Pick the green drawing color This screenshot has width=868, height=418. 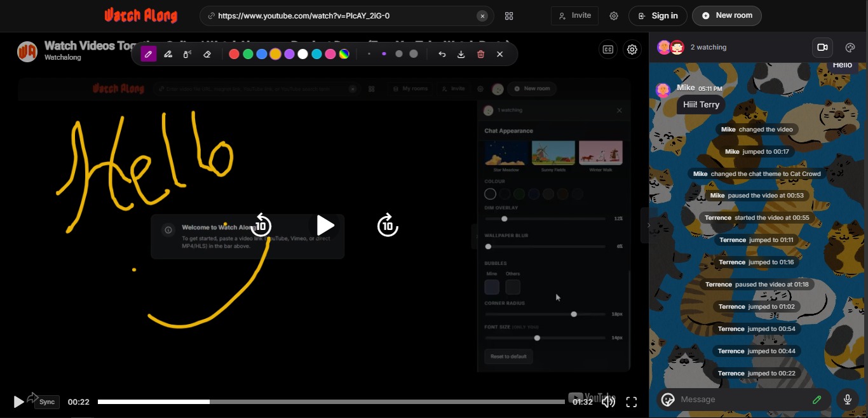coord(248,54)
